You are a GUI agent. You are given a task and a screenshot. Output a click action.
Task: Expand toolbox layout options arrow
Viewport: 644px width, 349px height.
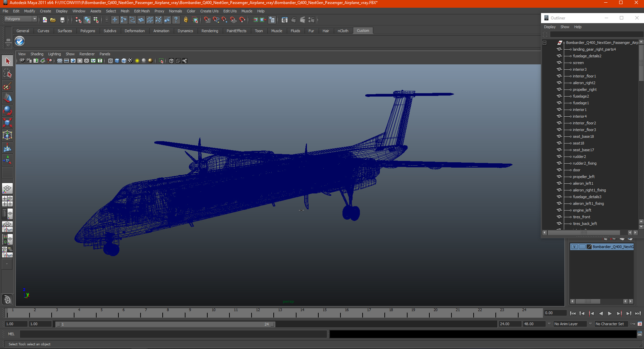[7, 264]
